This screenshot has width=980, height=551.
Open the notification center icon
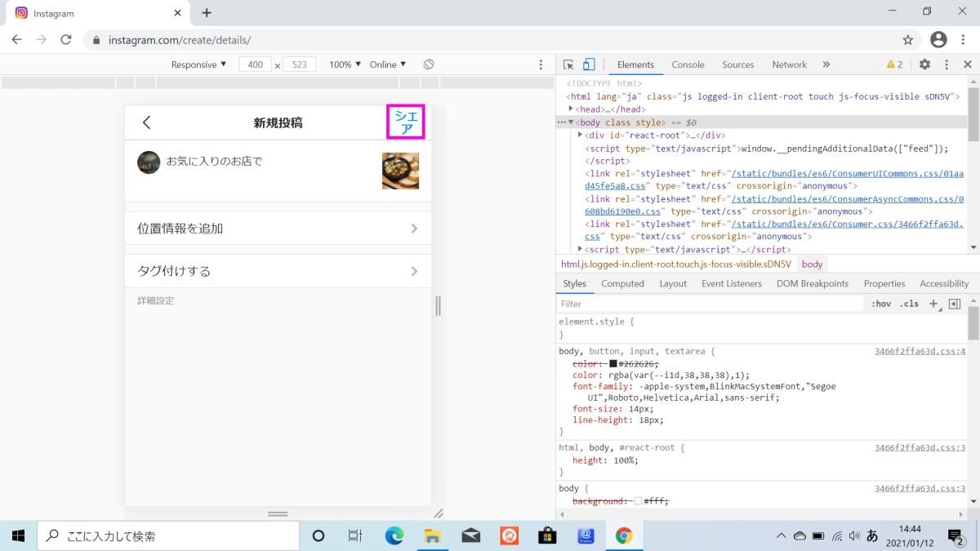click(955, 535)
